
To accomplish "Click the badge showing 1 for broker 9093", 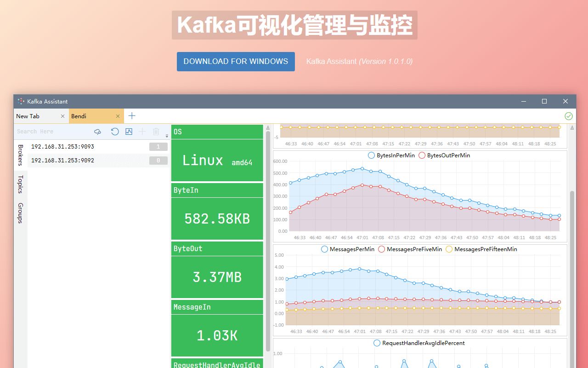I will click(158, 147).
